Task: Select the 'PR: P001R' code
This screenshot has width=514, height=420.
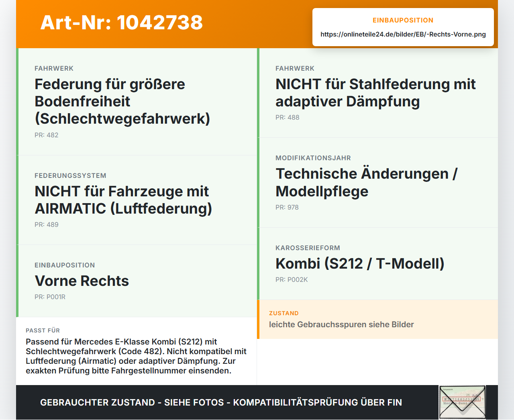Action: point(50,297)
